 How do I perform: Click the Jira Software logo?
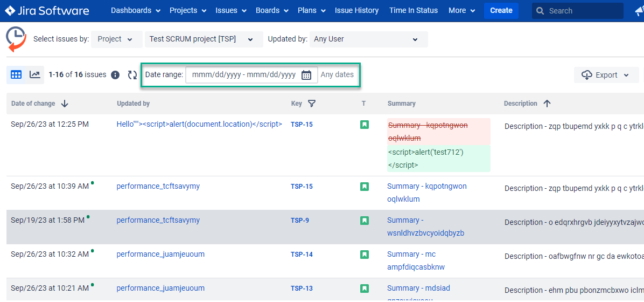point(47,11)
